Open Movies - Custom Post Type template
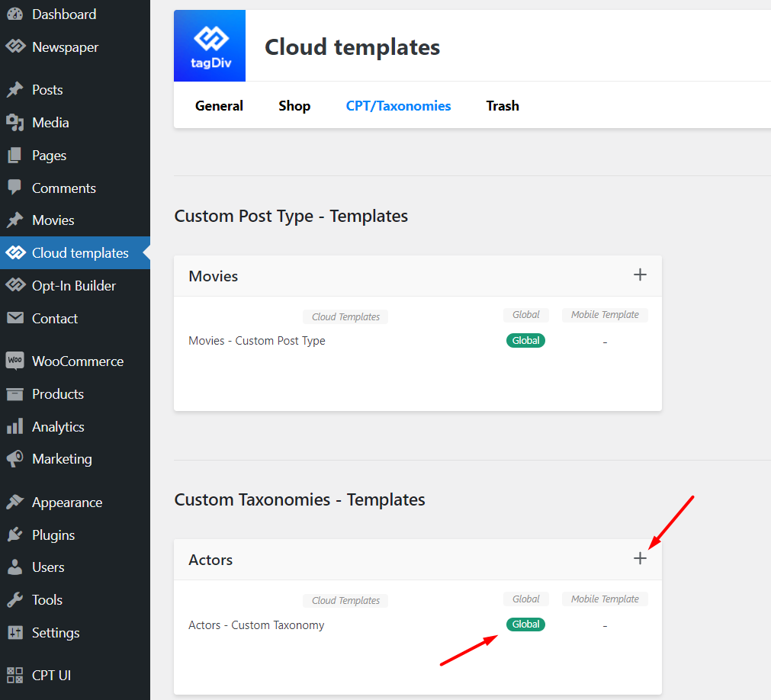 pyautogui.click(x=257, y=341)
